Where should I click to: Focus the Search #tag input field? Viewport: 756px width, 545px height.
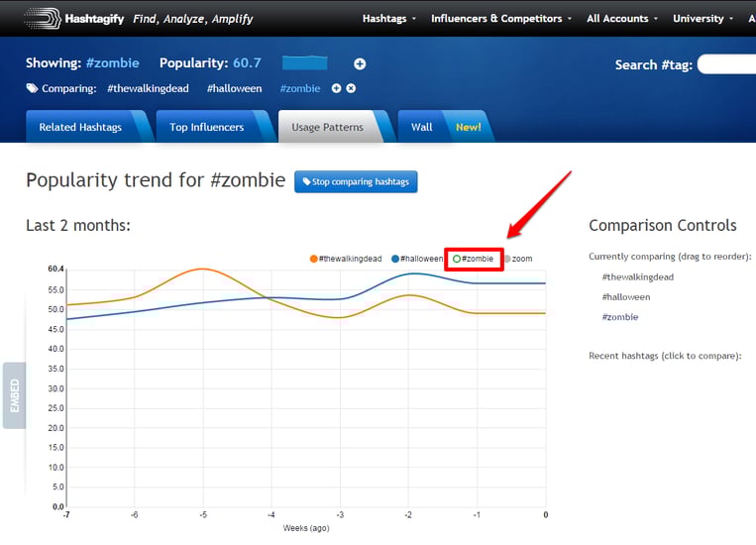click(x=726, y=64)
